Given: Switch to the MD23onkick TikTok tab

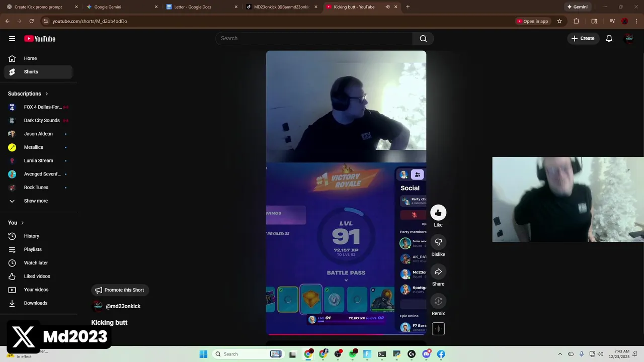Looking at the screenshot, I should point(281,7).
